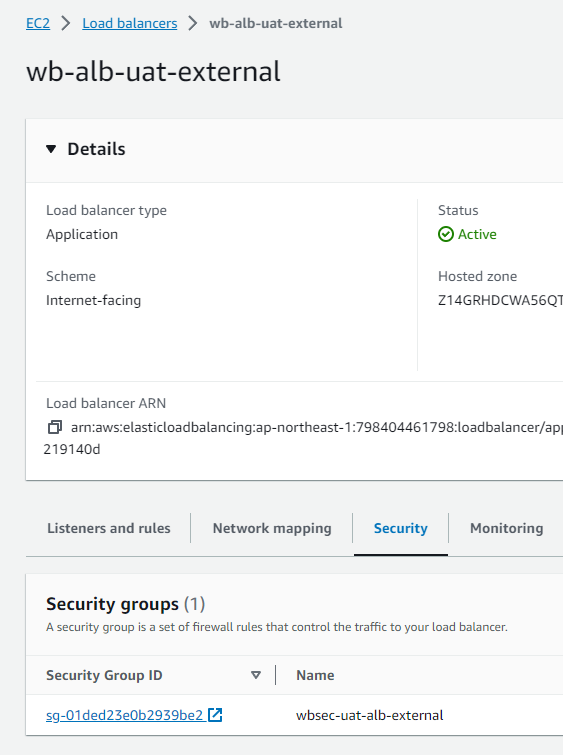
Task: Select the Hosted zone ID value
Action: (500, 300)
